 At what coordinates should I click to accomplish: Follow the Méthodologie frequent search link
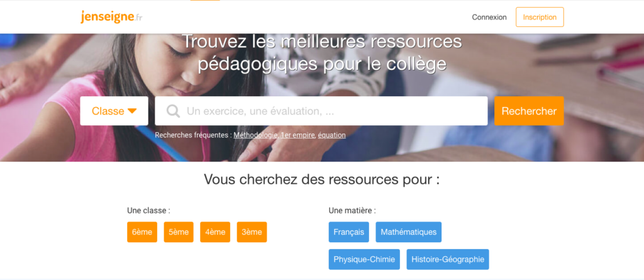pyautogui.click(x=256, y=135)
